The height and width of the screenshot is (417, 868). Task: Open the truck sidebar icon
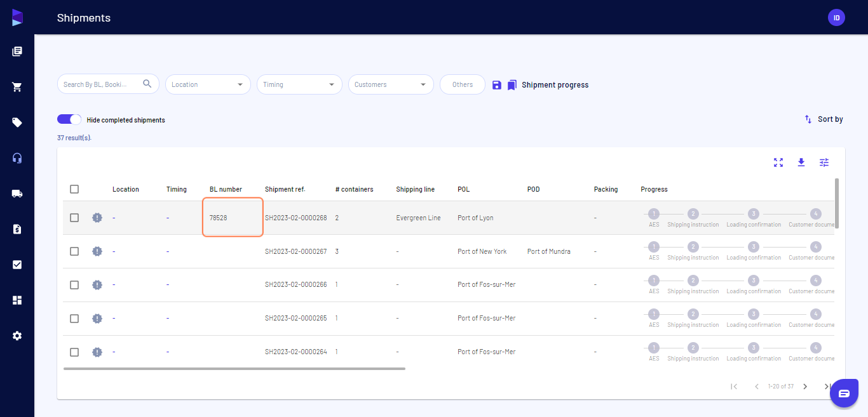pyautogui.click(x=17, y=194)
